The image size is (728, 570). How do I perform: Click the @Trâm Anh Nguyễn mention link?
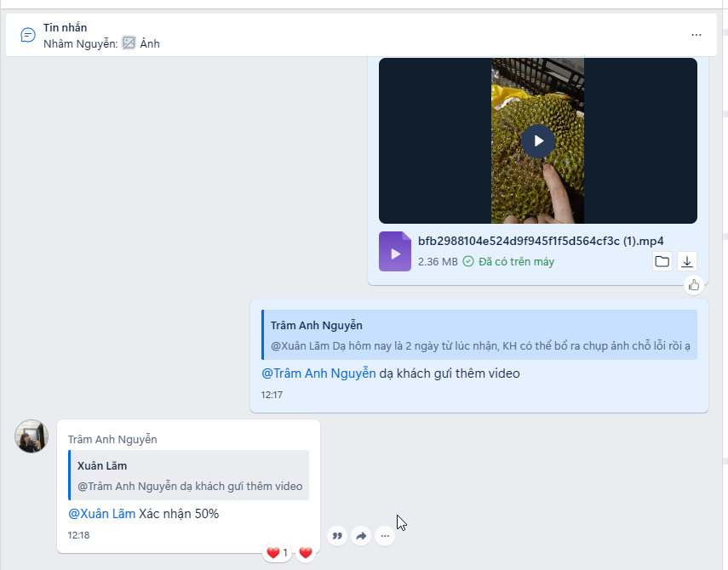pos(318,373)
